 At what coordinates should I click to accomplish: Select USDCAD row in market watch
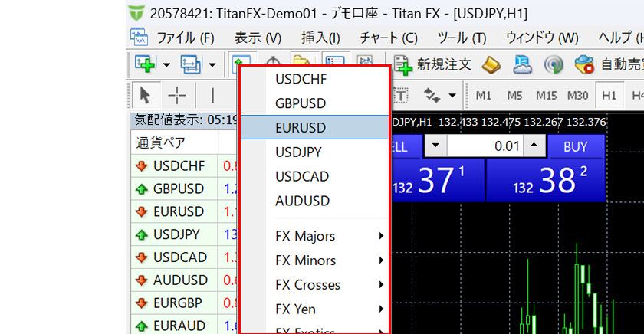click(x=184, y=257)
